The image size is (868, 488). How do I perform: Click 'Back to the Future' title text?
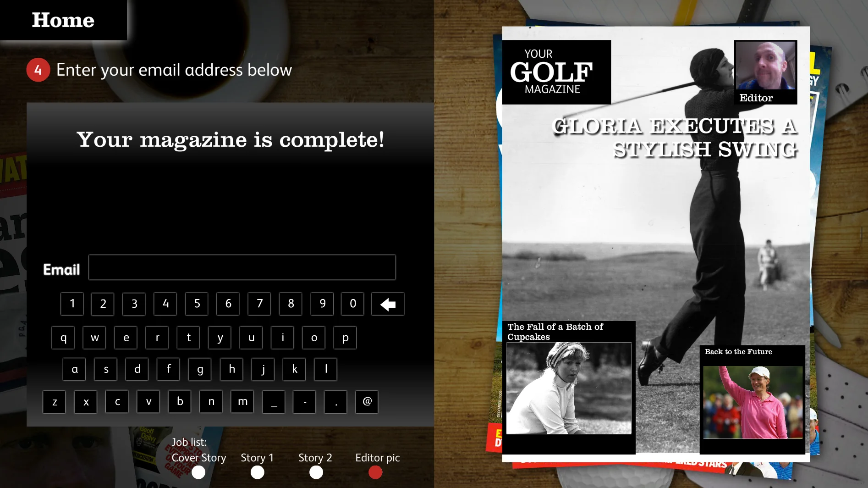coord(738,352)
